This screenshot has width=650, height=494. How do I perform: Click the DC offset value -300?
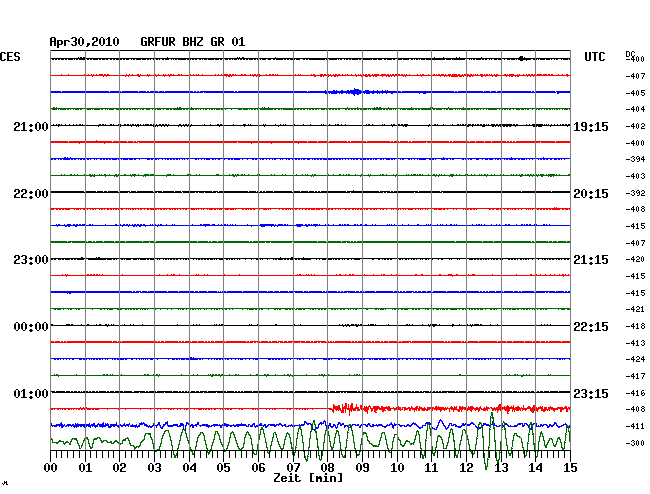[x=635, y=443]
